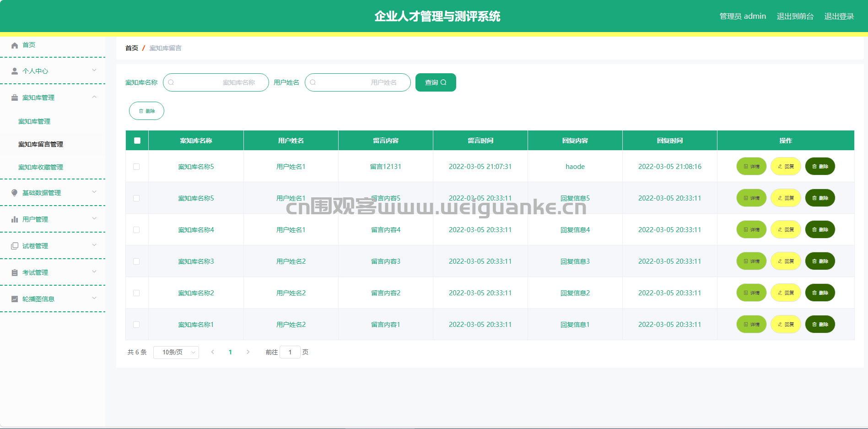Click 删除 button for 留言12131 row
Screen dimensions: 868x429
point(820,166)
